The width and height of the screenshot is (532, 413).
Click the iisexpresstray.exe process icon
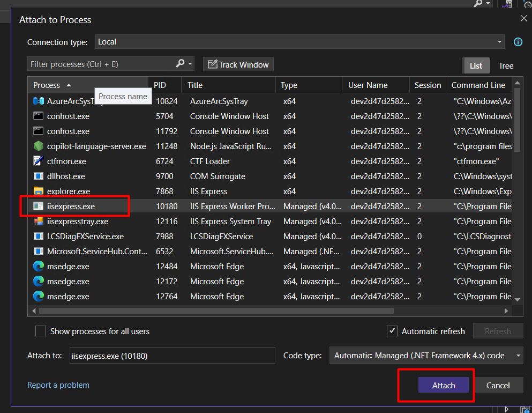pos(38,222)
